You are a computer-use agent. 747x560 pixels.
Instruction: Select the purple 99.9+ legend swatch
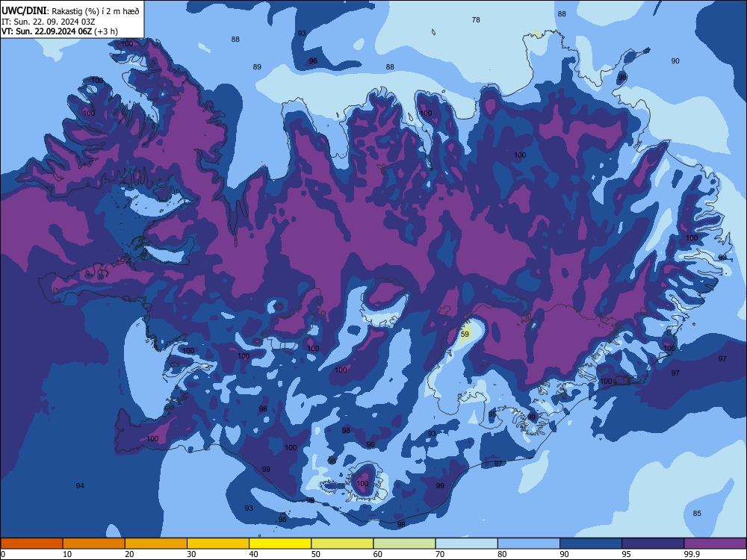click(x=715, y=544)
